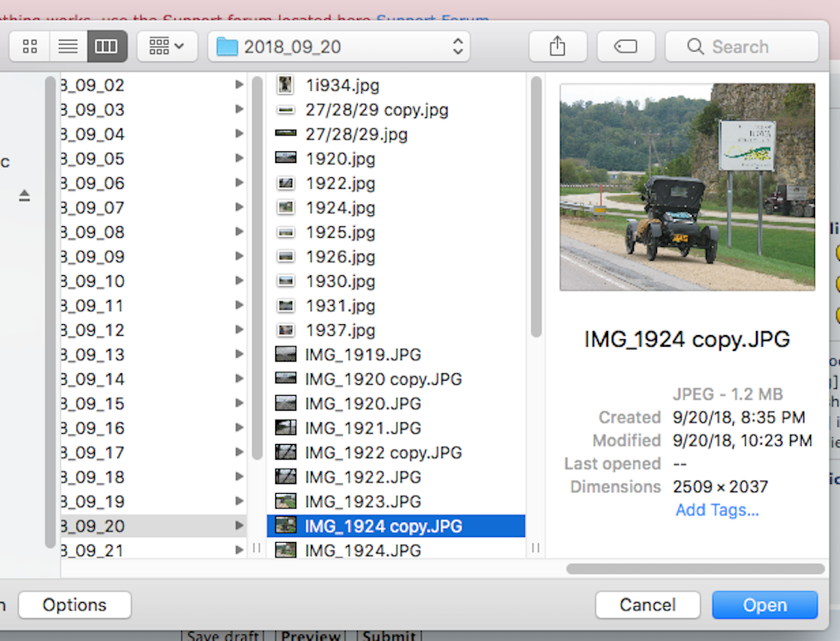Switch to list view mode

coord(68,47)
